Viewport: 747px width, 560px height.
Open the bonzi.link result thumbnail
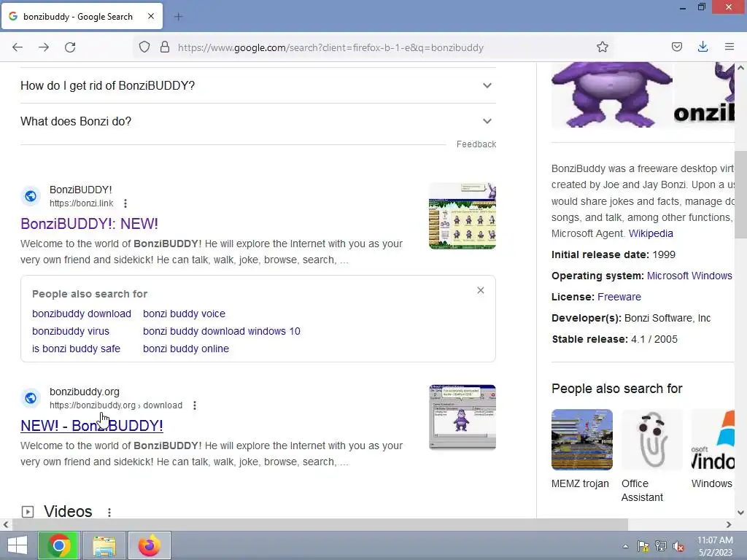click(462, 216)
